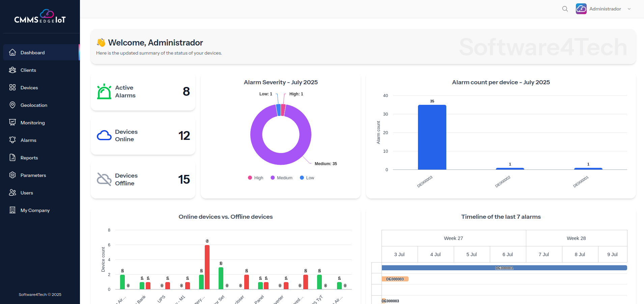
Task: Open the Reports document icon
Action: tap(12, 158)
